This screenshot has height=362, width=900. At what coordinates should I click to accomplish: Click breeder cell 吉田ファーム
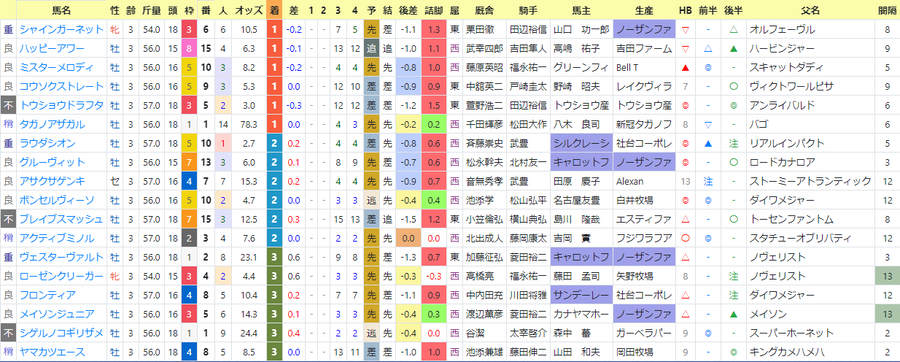click(x=643, y=48)
